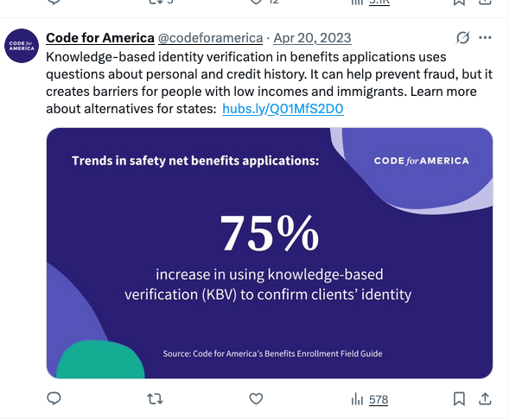The height and width of the screenshot is (420, 522).
Task: Click the Code for America profile avatar
Action: 22,47
